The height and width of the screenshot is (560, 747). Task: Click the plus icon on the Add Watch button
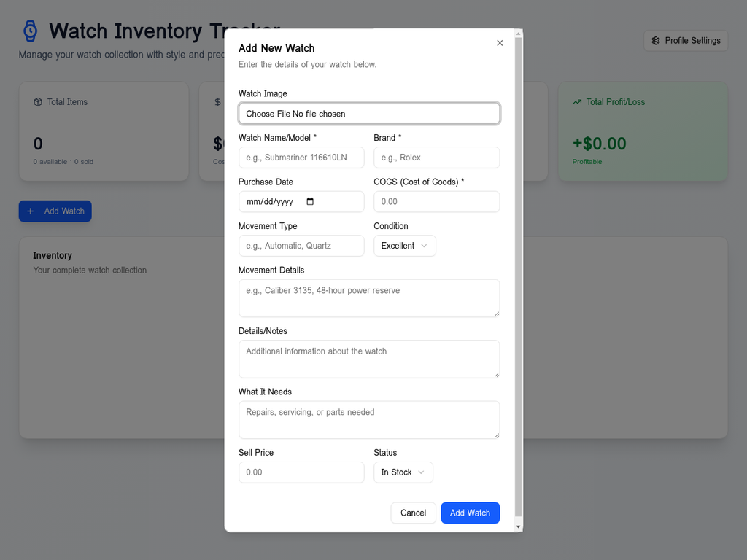(30, 211)
